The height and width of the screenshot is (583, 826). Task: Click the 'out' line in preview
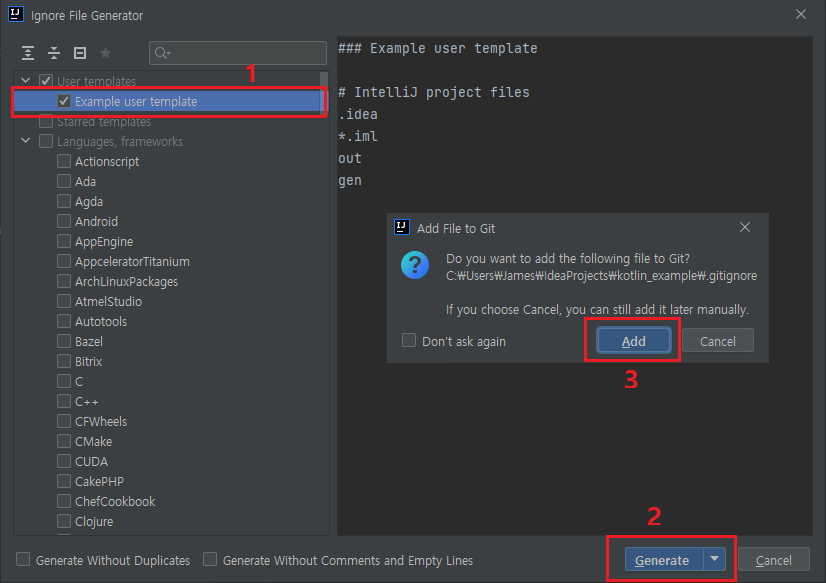[350, 159]
